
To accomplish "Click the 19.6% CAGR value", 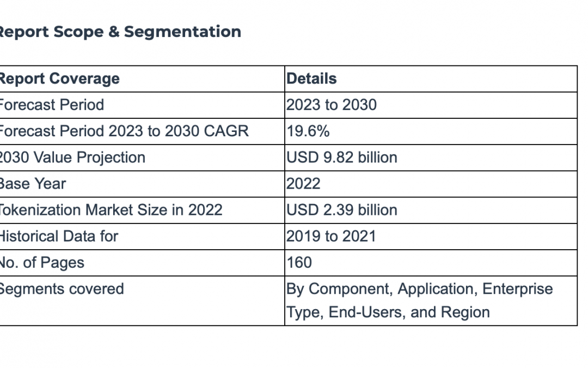I will pos(308,131).
